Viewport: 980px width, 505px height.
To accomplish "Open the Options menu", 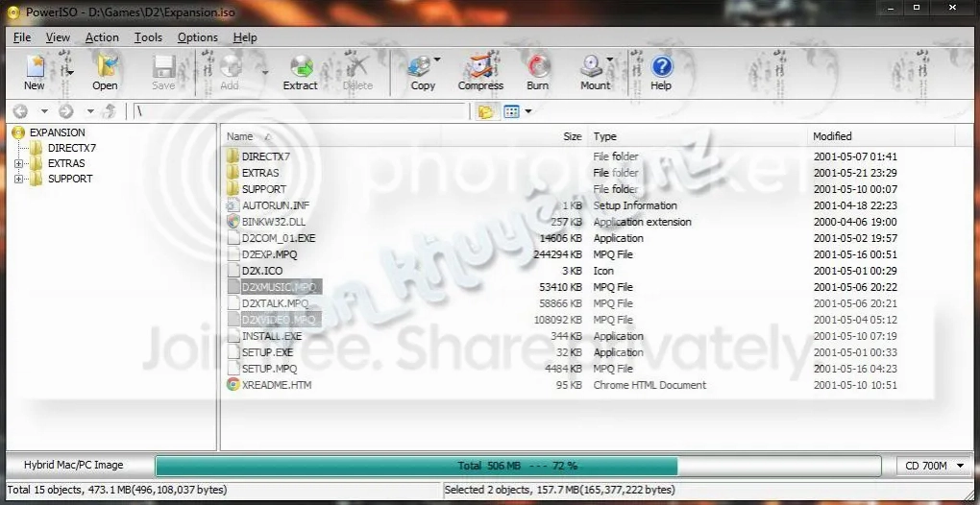I will coord(198,37).
